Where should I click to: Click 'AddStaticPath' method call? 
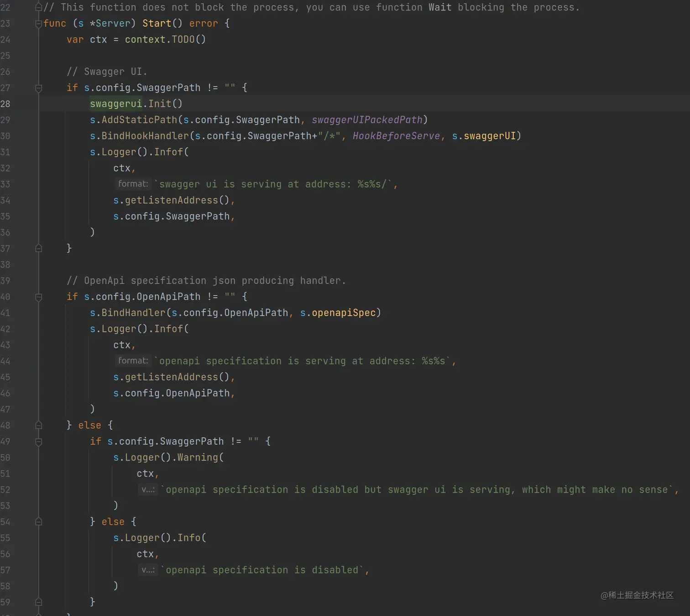tap(139, 120)
